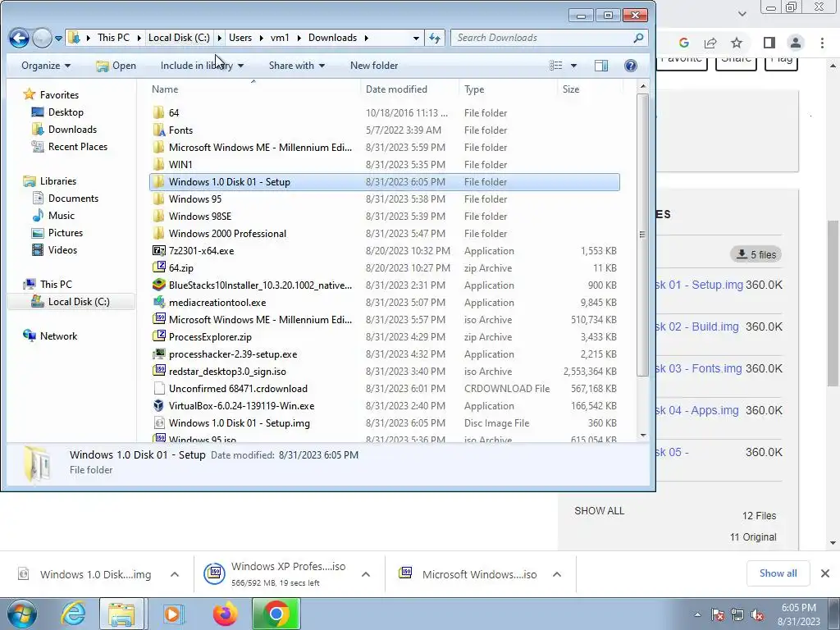Click the Fonts folder icon
The image size is (840, 630).
tap(159, 130)
